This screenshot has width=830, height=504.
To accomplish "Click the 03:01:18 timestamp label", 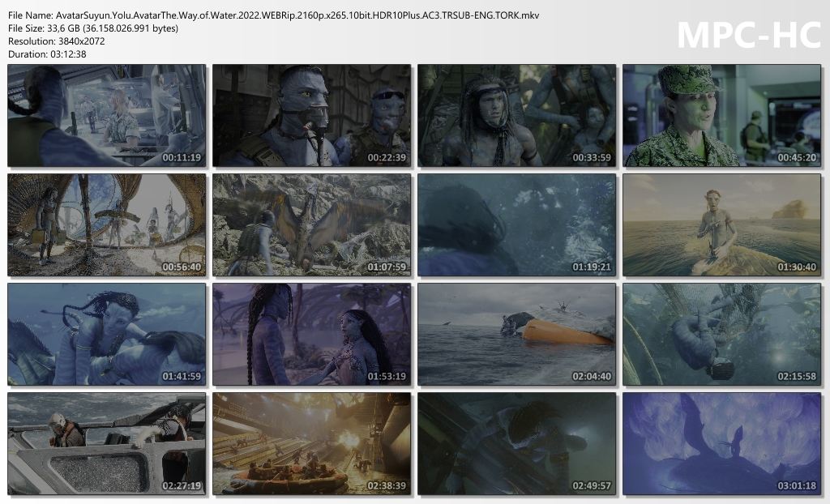I will pos(797,485).
